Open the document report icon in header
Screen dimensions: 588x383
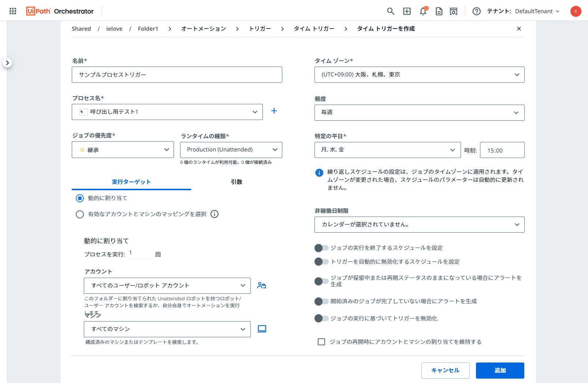point(439,11)
